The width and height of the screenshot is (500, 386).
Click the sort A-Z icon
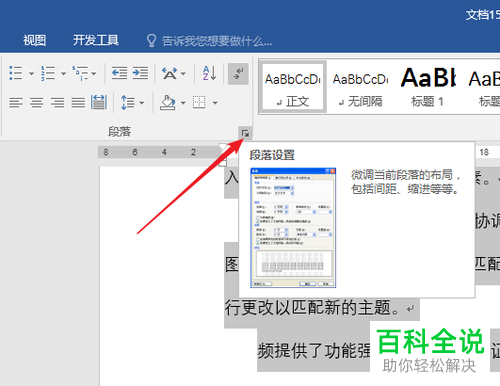tap(210, 73)
